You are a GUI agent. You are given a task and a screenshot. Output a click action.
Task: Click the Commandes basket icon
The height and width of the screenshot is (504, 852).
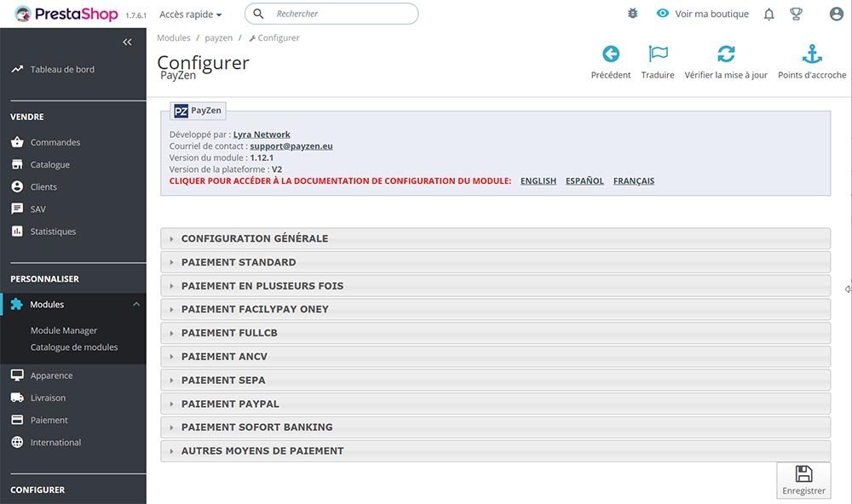coord(17,141)
